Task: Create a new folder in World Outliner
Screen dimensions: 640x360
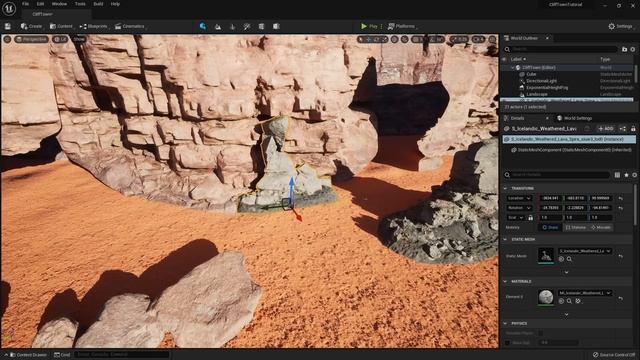Action: [x=624, y=49]
